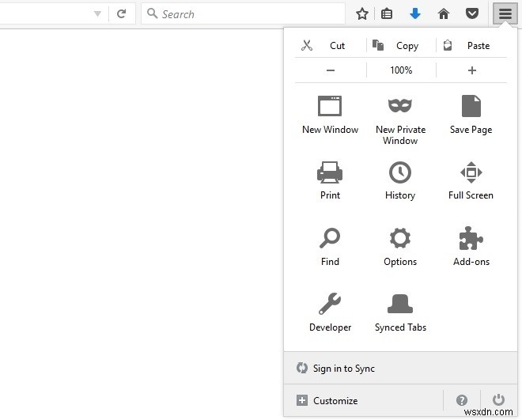The image size is (522, 420).
Task: Show downloads with the blue arrow
Action: coord(414,13)
